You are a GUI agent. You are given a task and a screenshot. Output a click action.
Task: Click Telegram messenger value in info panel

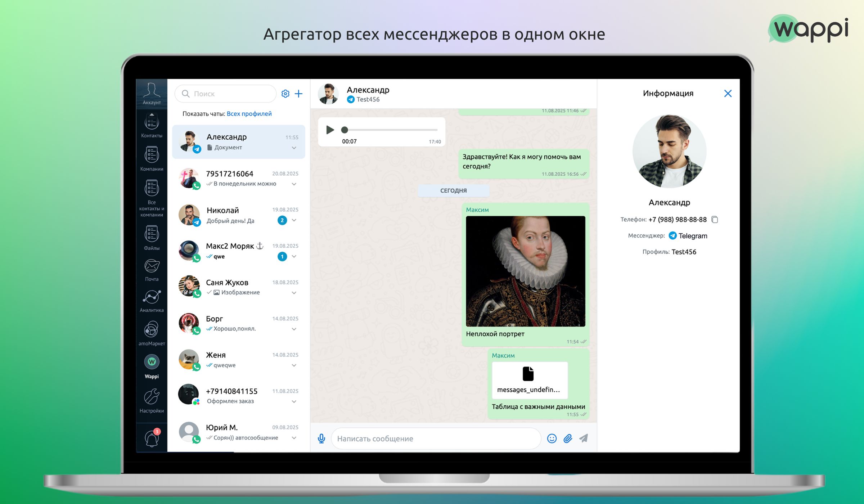pos(688,236)
